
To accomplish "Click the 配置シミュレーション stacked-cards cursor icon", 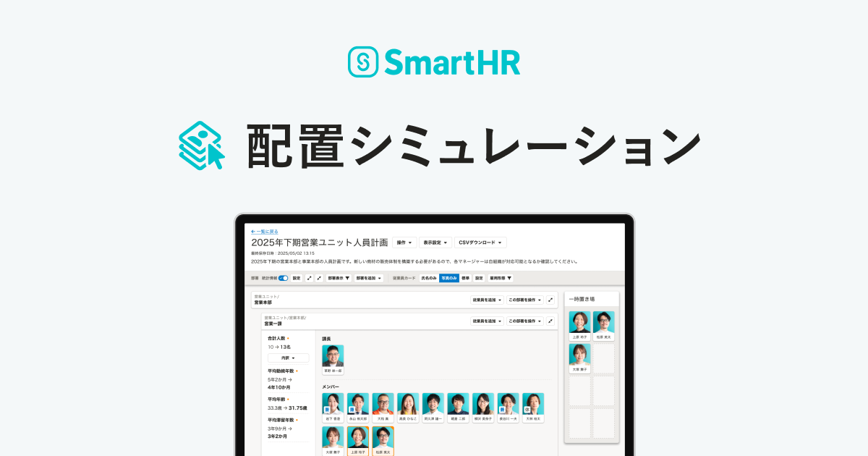I will click(x=202, y=145).
